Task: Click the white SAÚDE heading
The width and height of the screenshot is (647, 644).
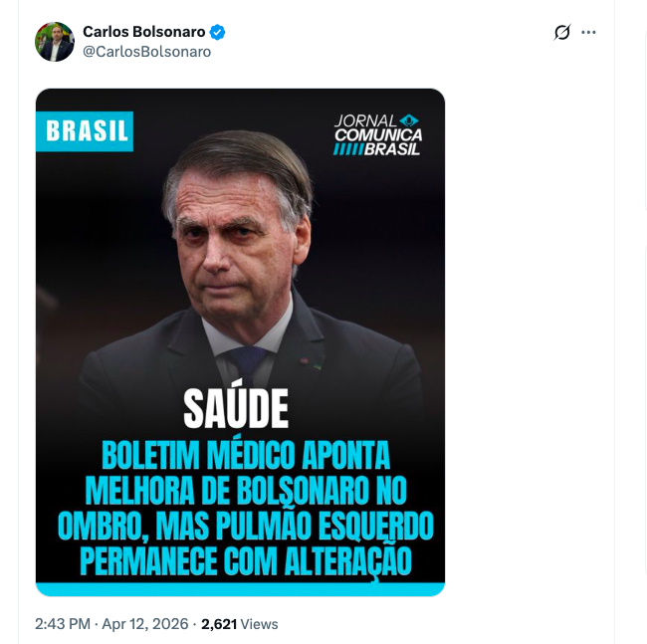Action: 236,408
